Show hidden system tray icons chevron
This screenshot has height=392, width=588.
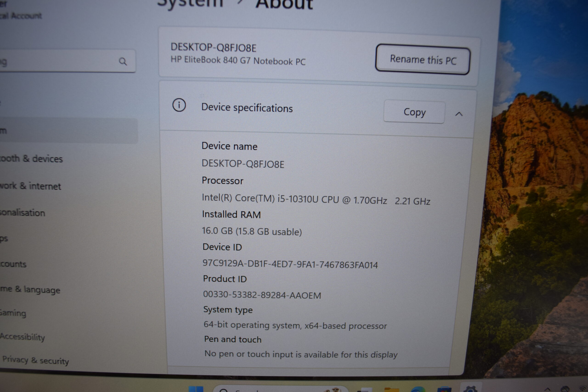point(547,389)
